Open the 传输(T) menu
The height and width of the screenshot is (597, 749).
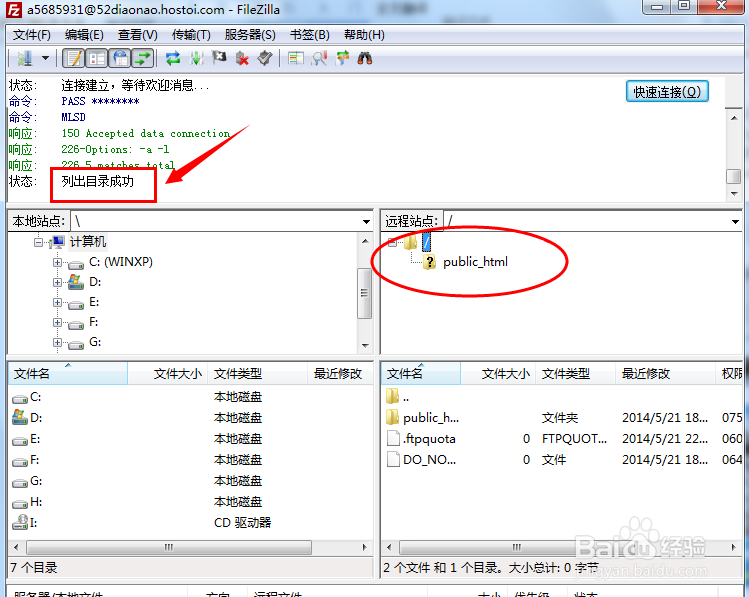pyautogui.click(x=191, y=35)
